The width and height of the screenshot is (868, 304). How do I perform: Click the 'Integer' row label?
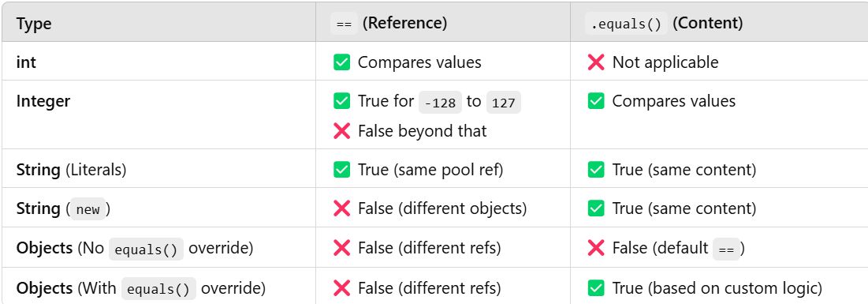click(43, 102)
